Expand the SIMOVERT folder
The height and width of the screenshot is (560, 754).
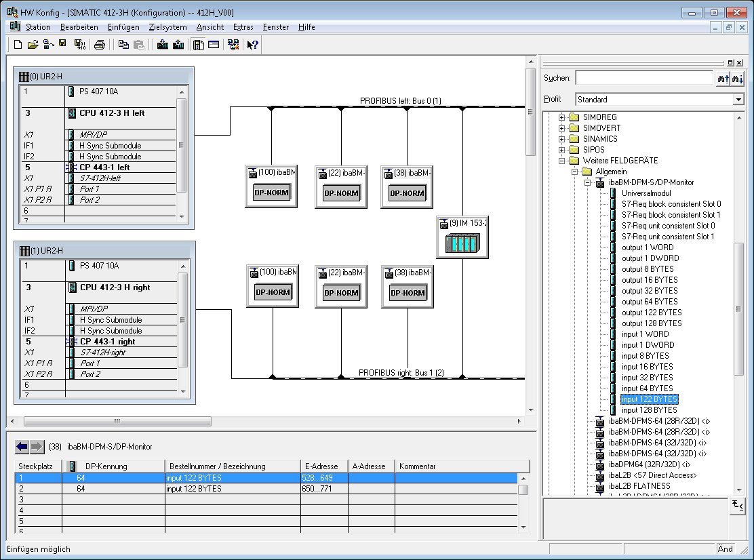pos(561,128)
